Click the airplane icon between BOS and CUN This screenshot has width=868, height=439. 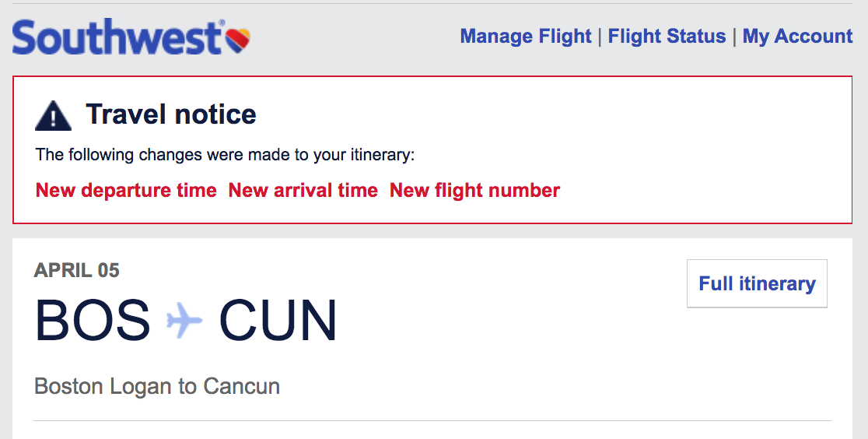tap(184, 321)
